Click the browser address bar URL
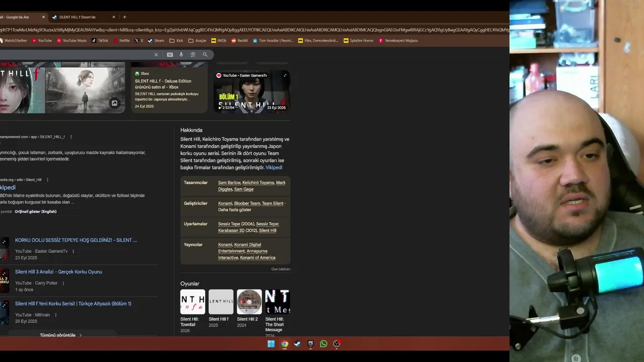 254,30
